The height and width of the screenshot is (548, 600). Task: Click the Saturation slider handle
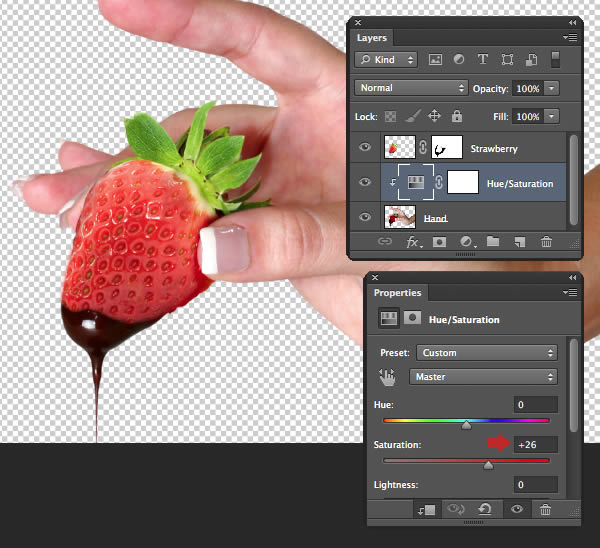coord(488,465)
